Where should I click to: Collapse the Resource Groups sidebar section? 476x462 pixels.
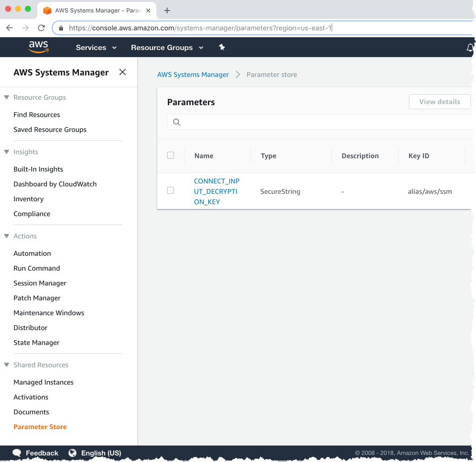[6, 97]
